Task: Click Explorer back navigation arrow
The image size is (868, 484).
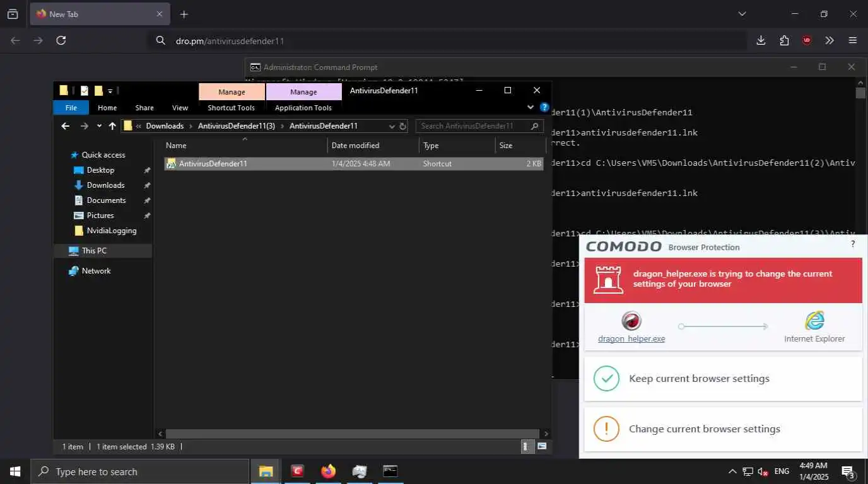Action: click(x=65, y=126)
